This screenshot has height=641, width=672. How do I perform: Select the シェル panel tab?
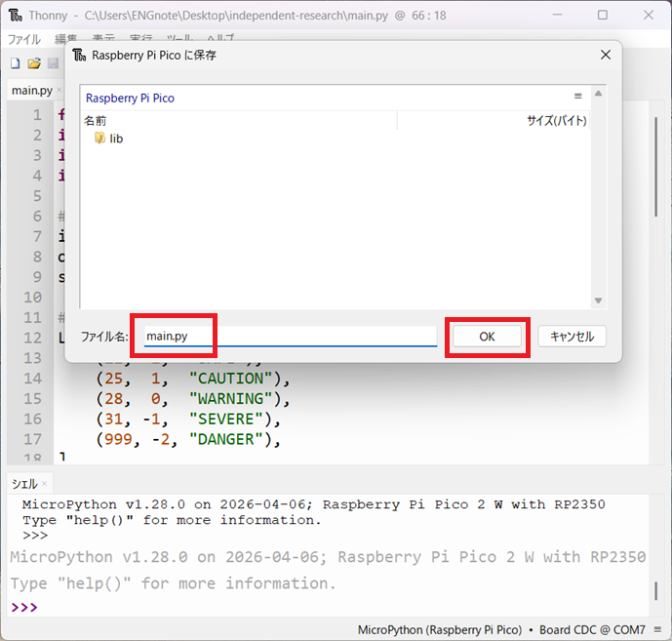pos(24,484)
